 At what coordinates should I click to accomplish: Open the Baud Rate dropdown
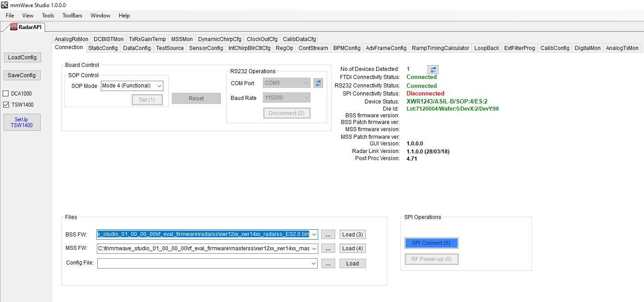pos(306,98)
